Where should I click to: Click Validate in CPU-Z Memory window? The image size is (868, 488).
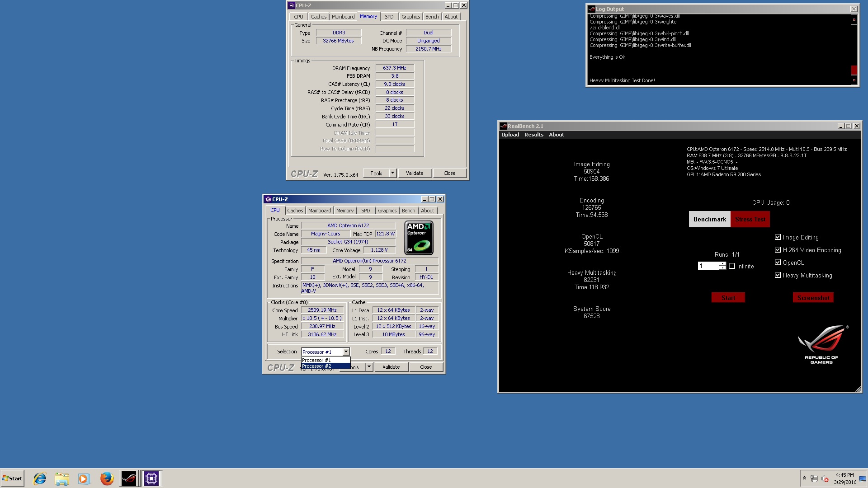415,173
